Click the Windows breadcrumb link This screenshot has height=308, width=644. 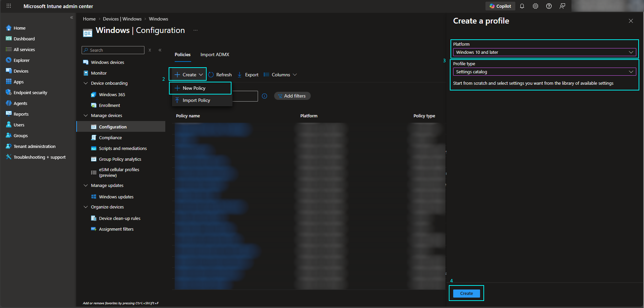tap(159, 19)
